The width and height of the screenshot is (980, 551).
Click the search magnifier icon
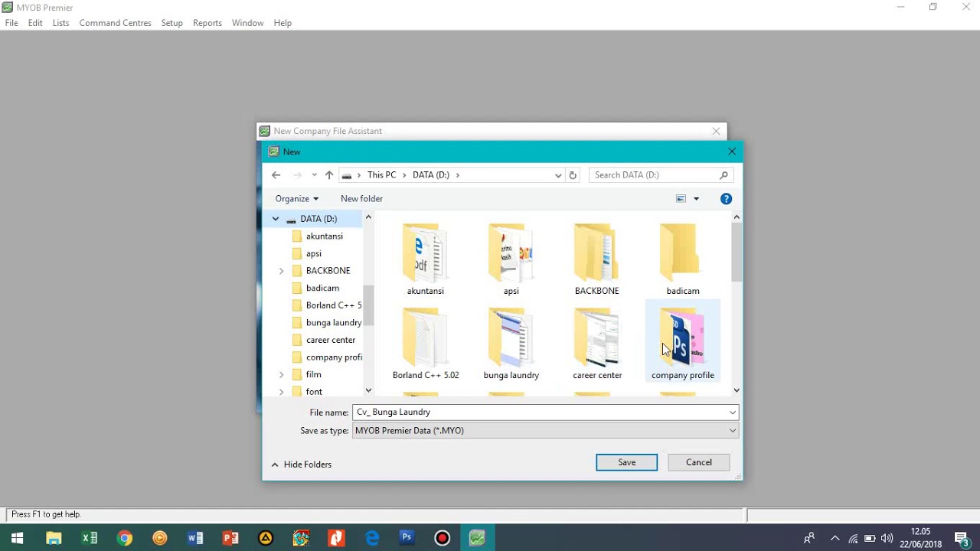click(724, 175)
